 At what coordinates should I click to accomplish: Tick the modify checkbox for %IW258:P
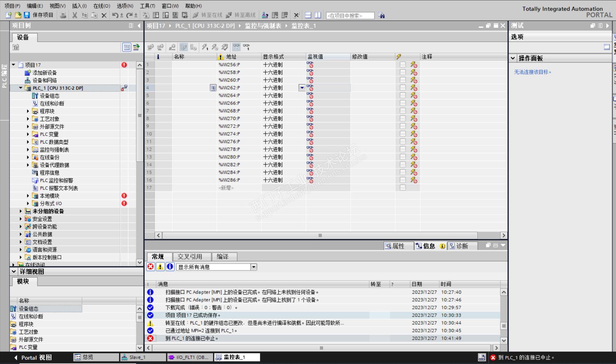(x=403, y=72)
